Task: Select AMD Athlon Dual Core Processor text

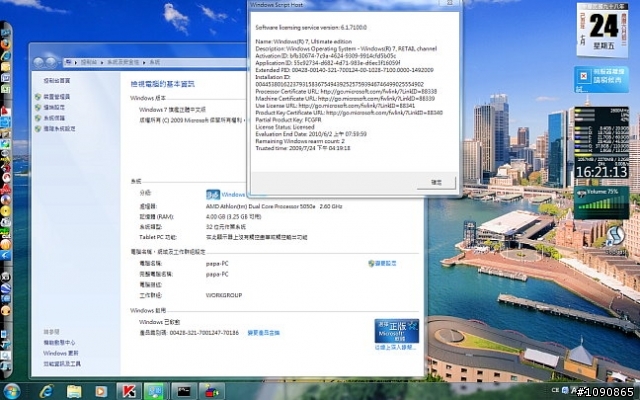Action: [274, 207]
